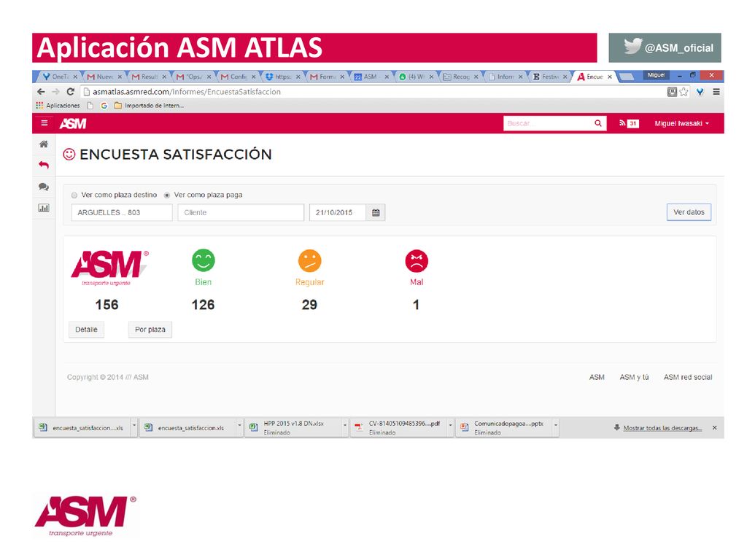747x560 pixels.
Task: Click the blue V extension icon
Action: [700, 92]
